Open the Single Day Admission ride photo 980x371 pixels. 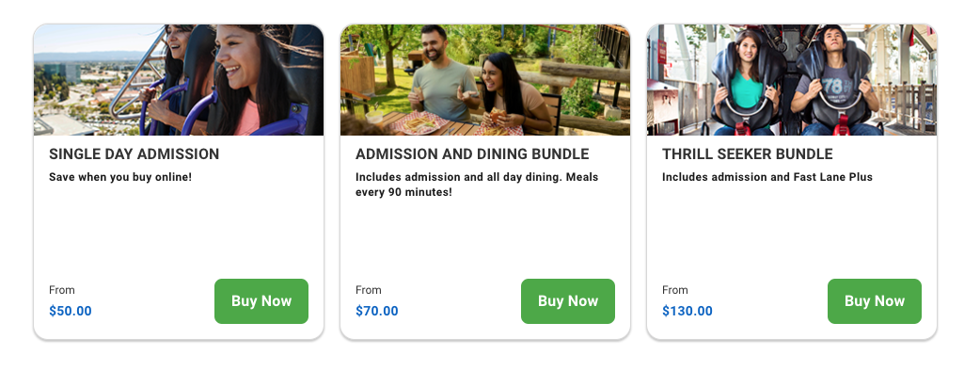pos(179,80)
